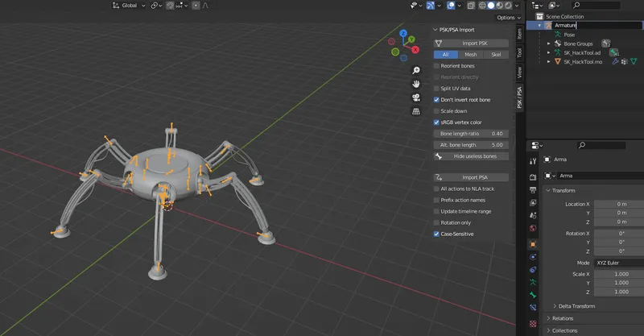This screenshot has width=644, height=336.
Task: Click the blue Z axis on the gizmo
Action: point(403,33)
